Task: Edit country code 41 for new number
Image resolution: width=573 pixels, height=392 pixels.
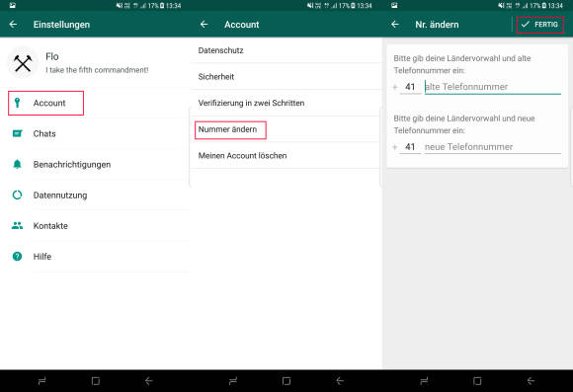Action: (x=410, y=147)
